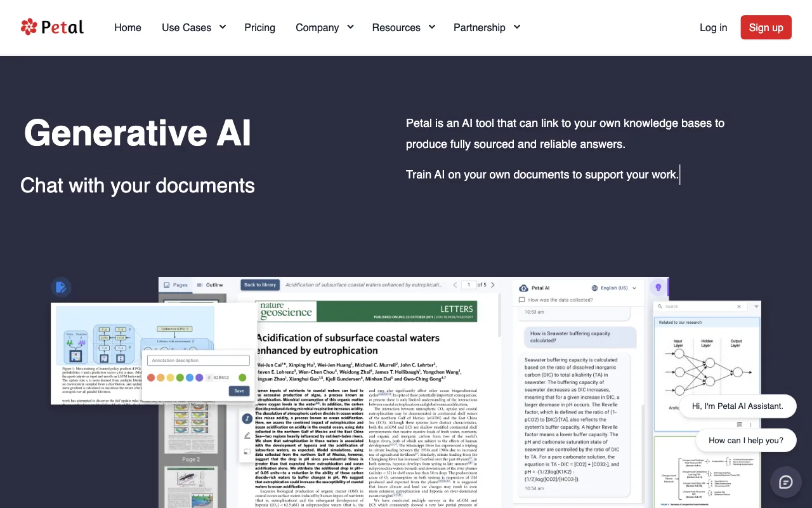Open the Pricing page
The image size is (812, 508).
click(x=259, y=27)
